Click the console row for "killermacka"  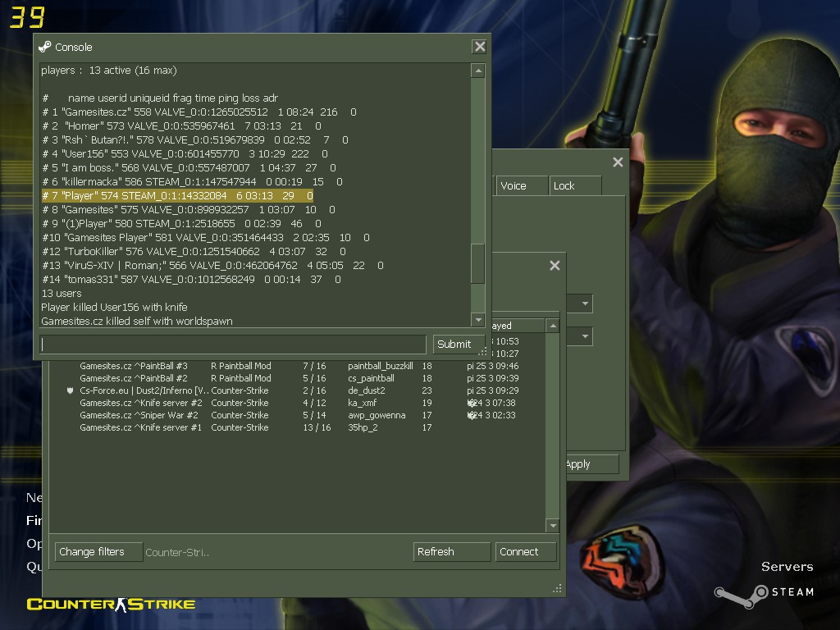pyautogui.click(x=192, y=181)
